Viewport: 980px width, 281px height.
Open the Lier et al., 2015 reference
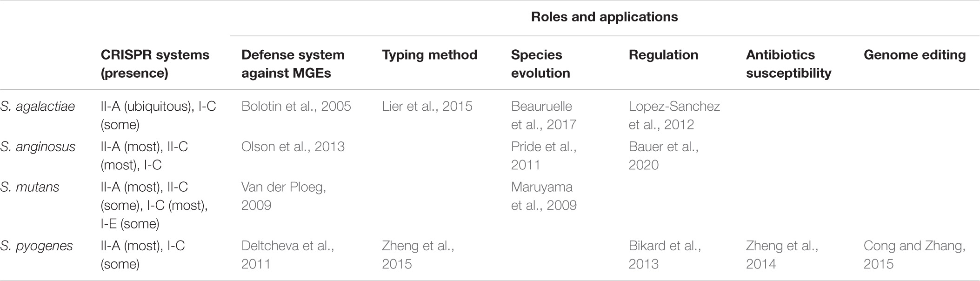click(x=427, y=106)
